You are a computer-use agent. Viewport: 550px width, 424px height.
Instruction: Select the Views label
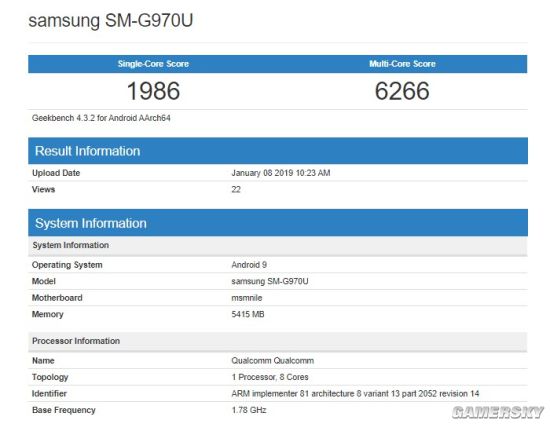43,189
